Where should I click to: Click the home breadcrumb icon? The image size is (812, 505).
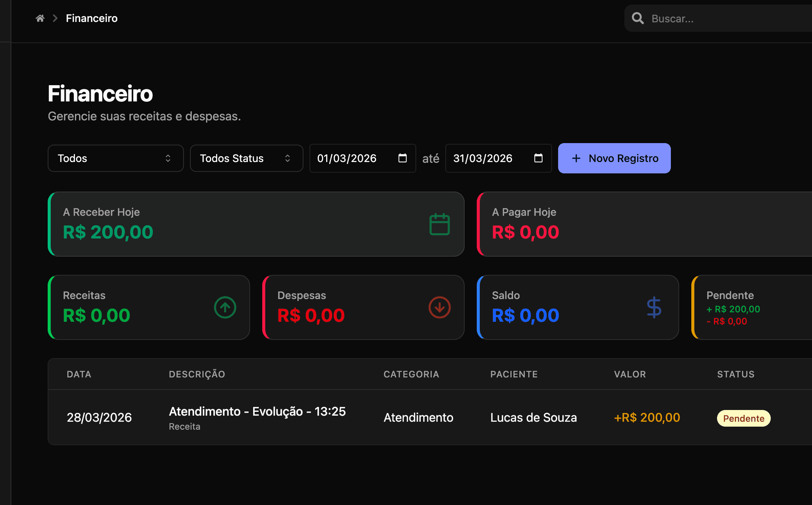tap(40, 18)
